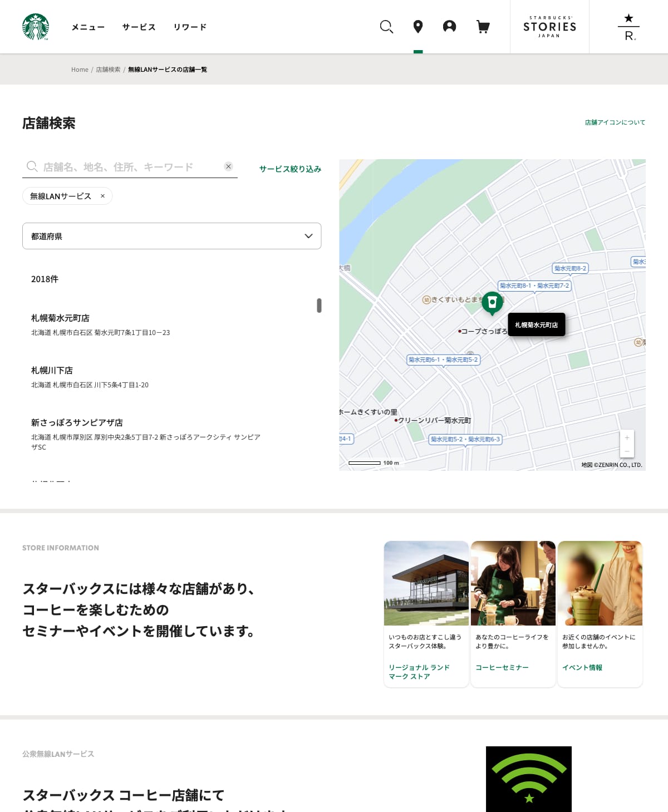Click 無線LANサービスの店舗一覧 breadcrumb text
Image resolution: width=668 pixels, height=812 pixels.
point(168,70)
